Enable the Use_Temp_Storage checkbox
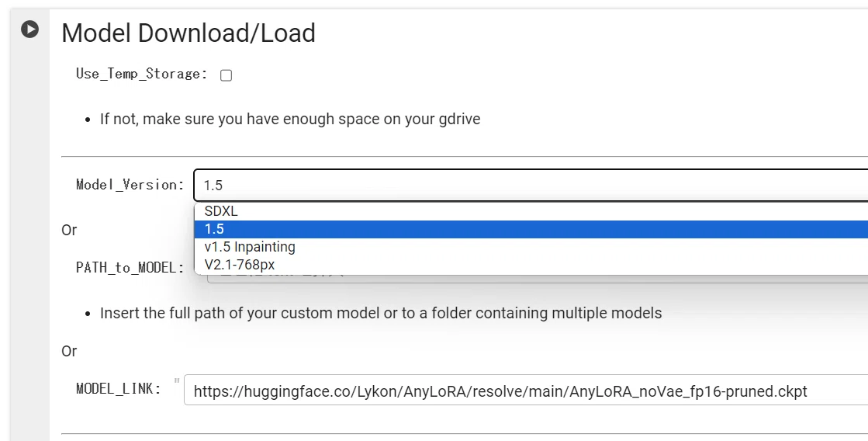 click(x=226, y=75)
